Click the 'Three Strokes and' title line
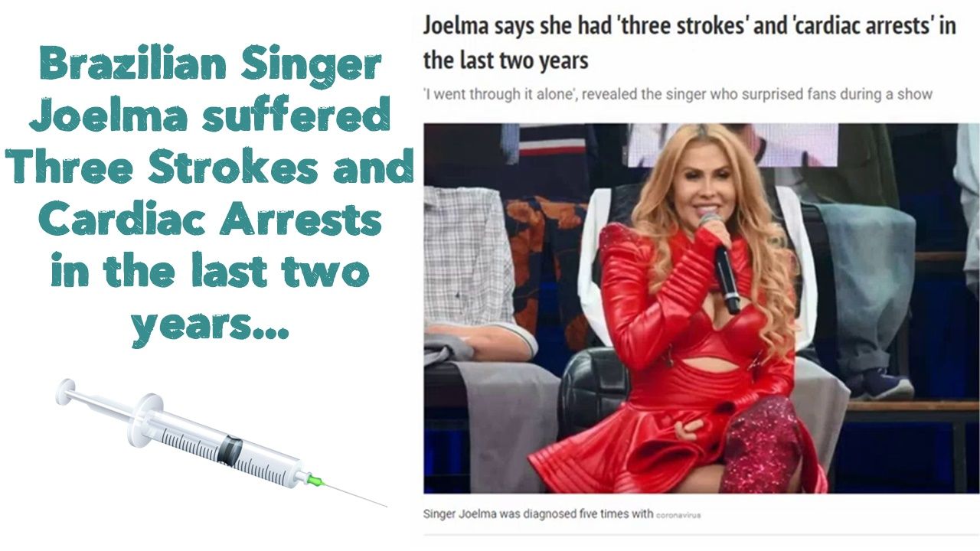 [x=213, y=169]
